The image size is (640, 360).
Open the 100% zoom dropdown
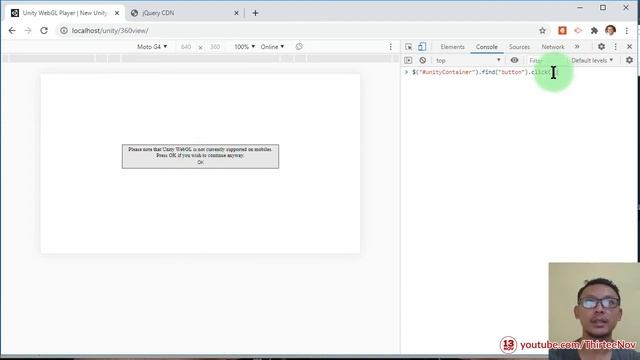244,47
